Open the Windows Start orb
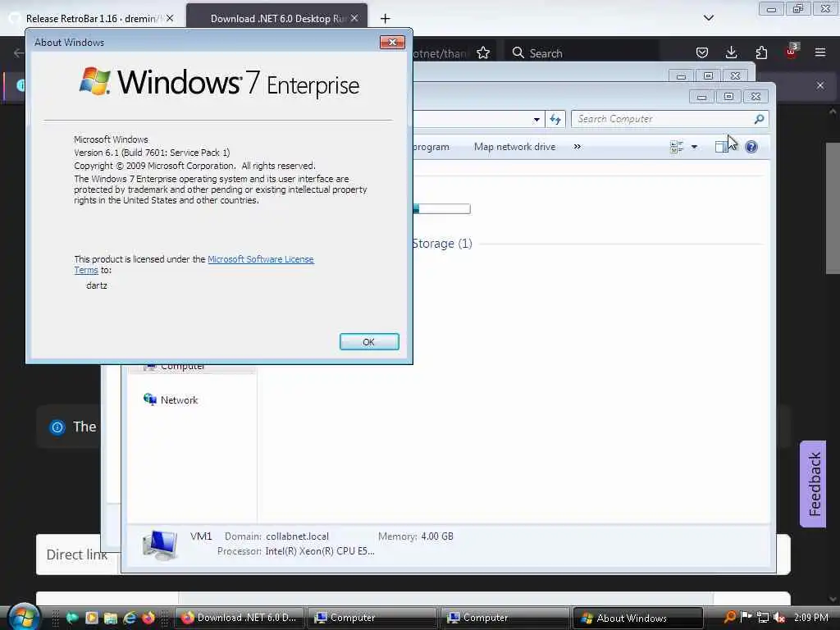The height and width of the screenshot is (630, 840). tap(23, 617)
